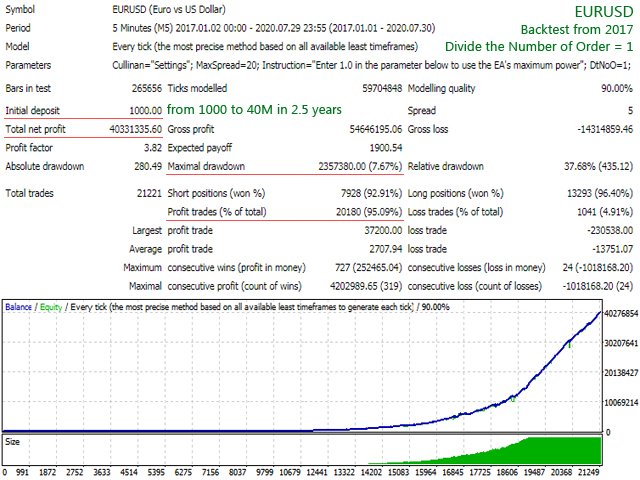The height and width of the screenshot is (480, 640).
Task: Click the Balance legend label in the chart
Action: 18,307
